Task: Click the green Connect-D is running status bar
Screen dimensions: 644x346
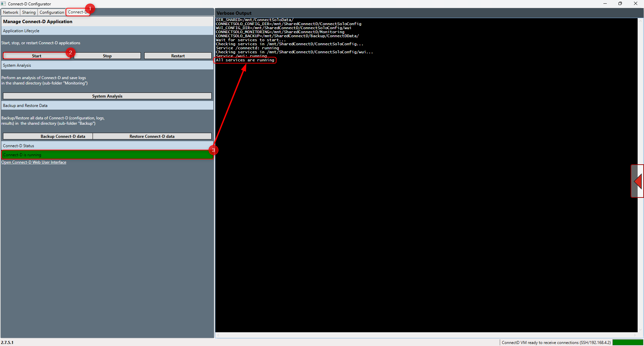Action: [107, 155]
